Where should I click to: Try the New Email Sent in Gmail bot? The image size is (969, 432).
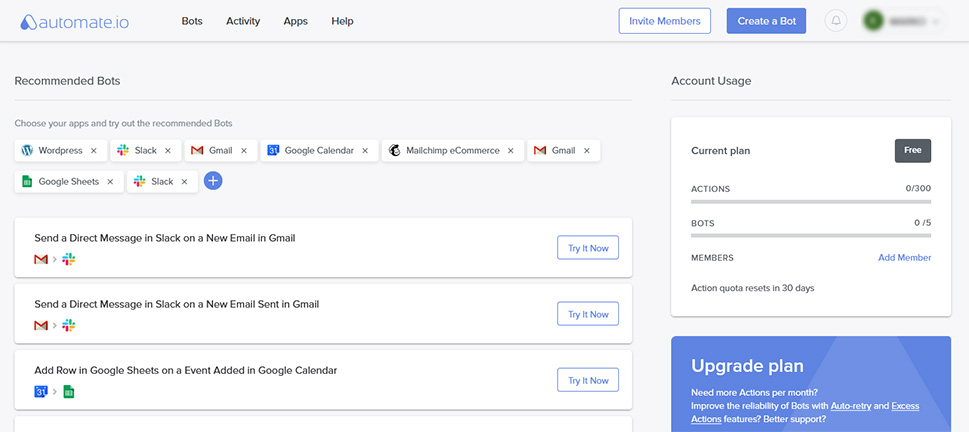(588, 314)
